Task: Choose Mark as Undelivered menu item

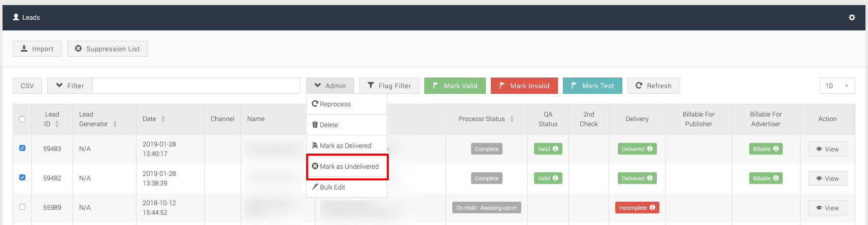Action: 347,166
